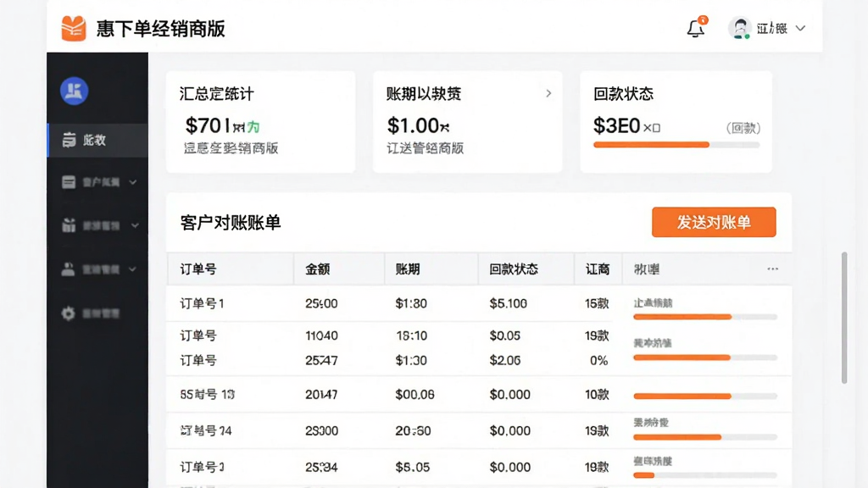Click the 23300 amount cell
Viewport: 868px width, 488px height.
coord(321,431)
